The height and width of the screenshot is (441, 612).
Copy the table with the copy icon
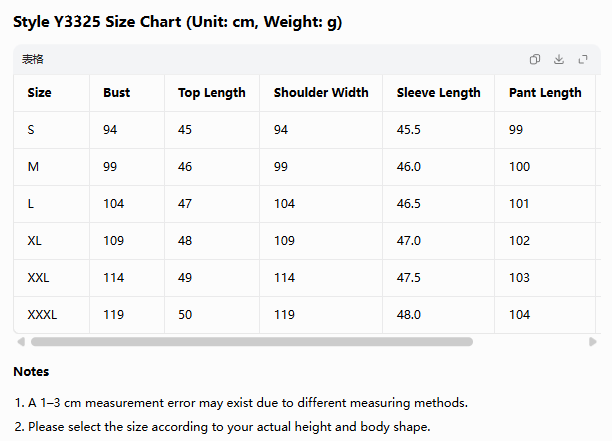pos(535,59)
